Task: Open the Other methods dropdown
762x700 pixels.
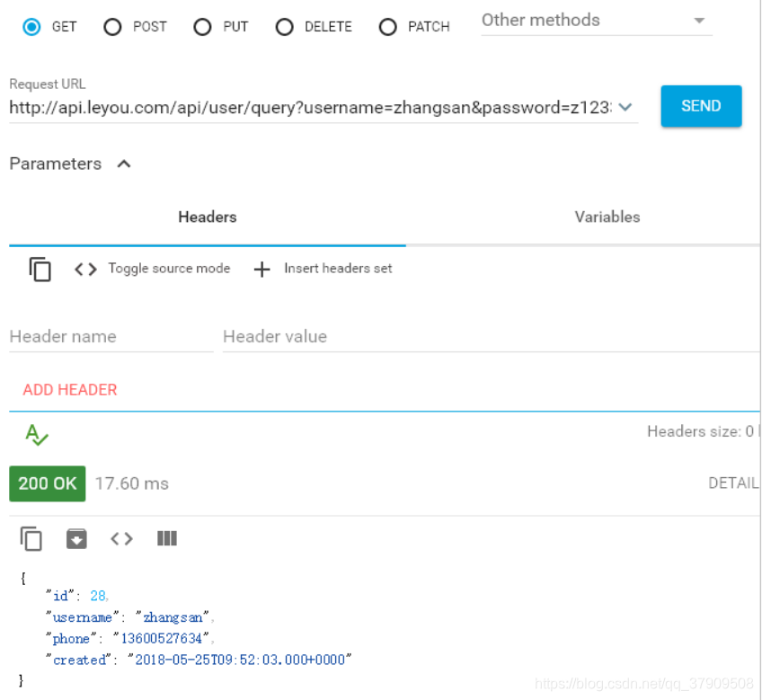Action: coord(597,21)
